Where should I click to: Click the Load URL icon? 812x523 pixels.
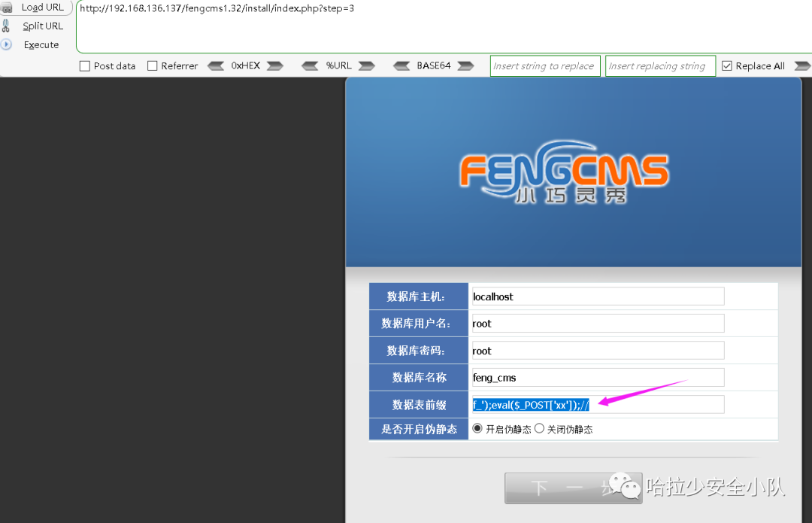(7, 8)
